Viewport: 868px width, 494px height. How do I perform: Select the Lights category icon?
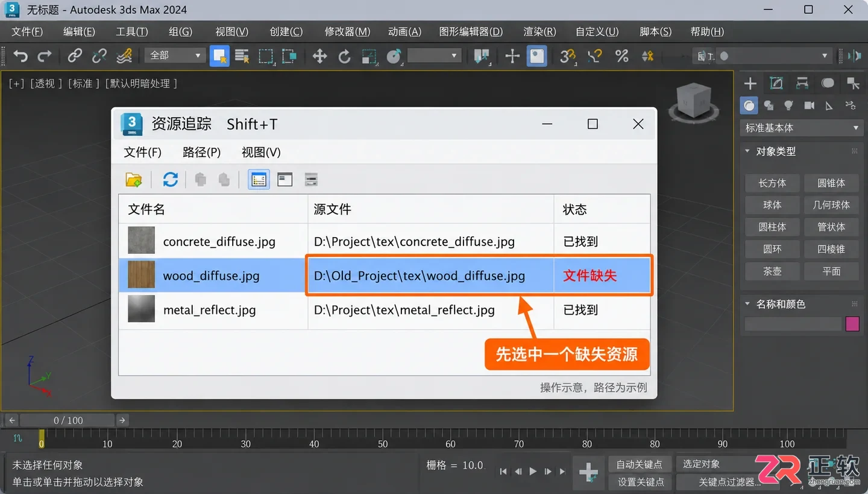(788, 106)
